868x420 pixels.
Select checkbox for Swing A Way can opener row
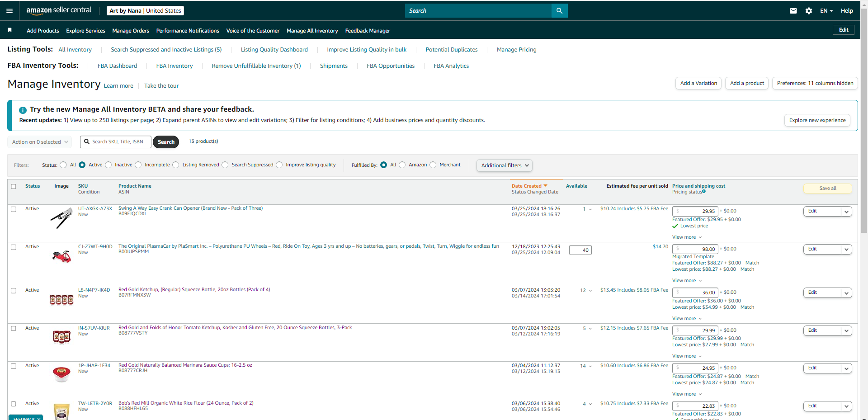[14, 209]
